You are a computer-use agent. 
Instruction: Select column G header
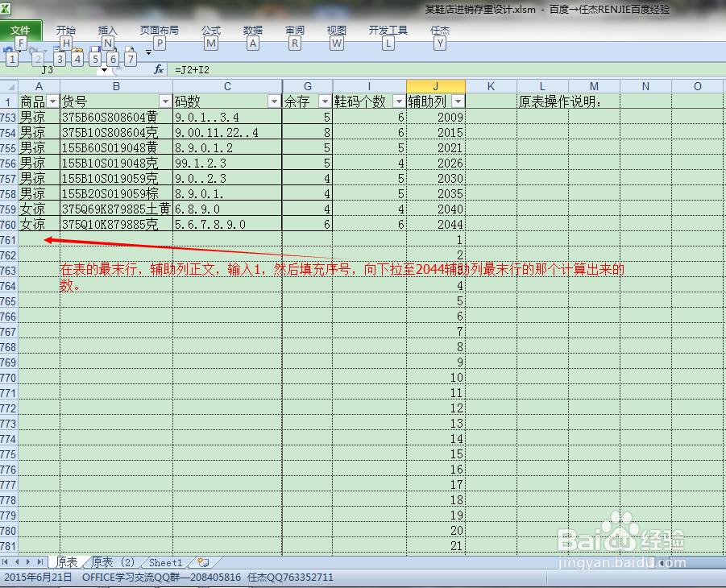(x=308, y=86)
